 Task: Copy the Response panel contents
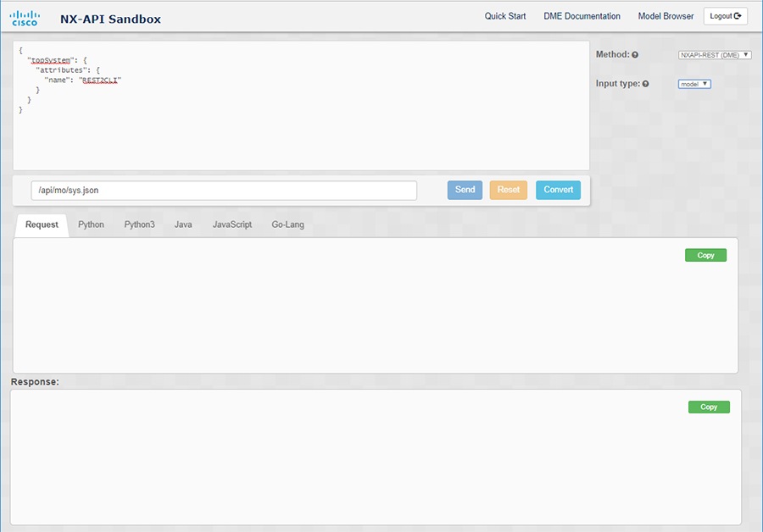709,407
